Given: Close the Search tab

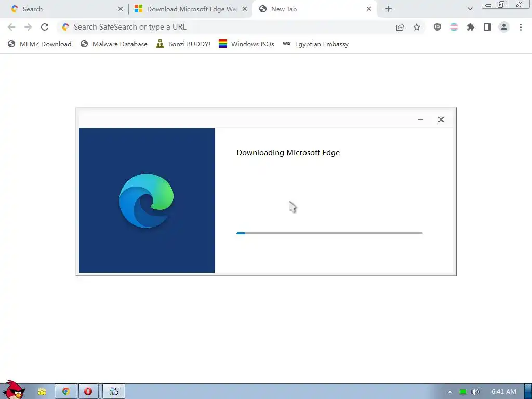Looking at the screenshot, I should pyautogui.click(x=121, y=9).
